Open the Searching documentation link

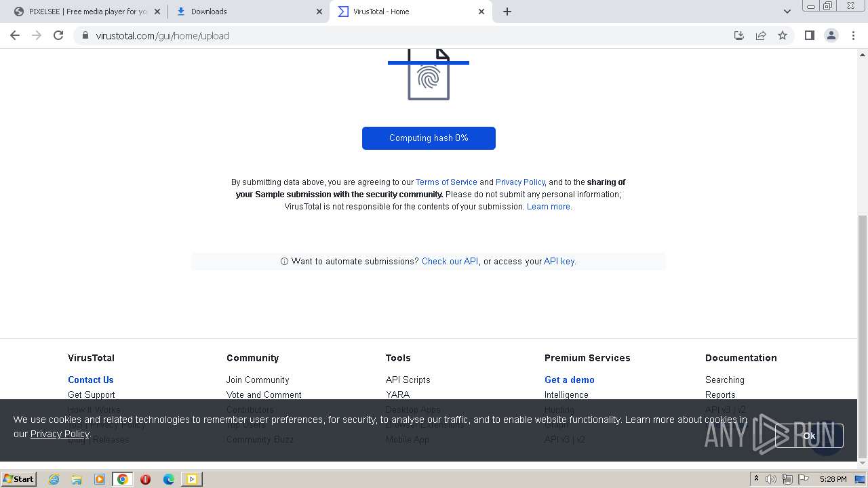point(725,380)
